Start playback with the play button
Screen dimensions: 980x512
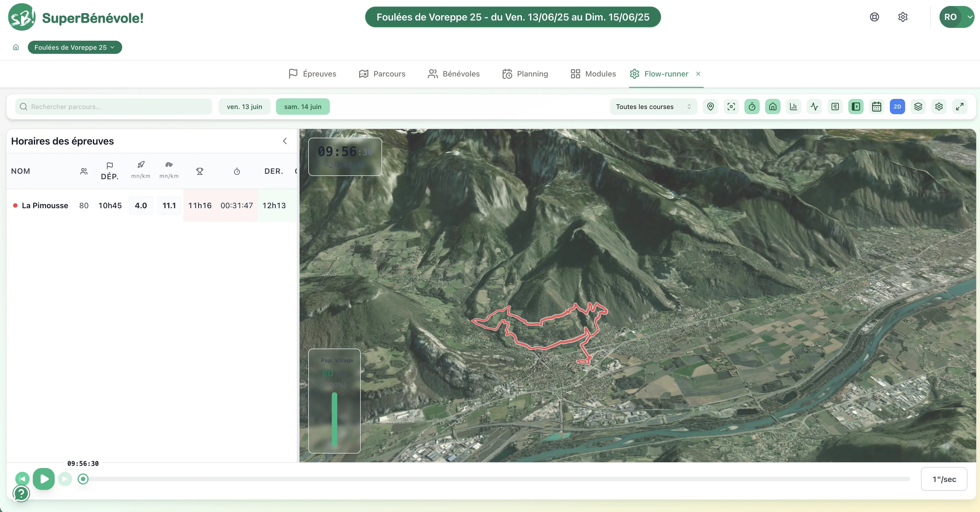click(44, 479)
